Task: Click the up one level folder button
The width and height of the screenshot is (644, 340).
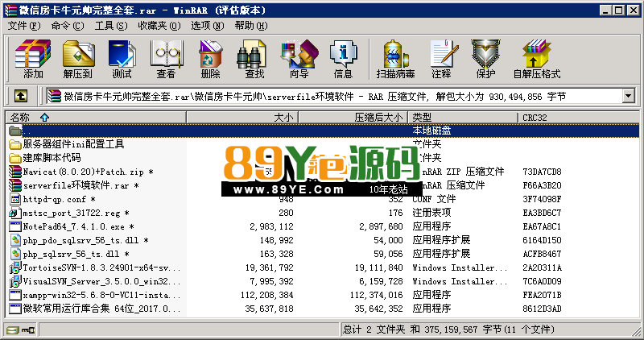Action: (21, 97)
